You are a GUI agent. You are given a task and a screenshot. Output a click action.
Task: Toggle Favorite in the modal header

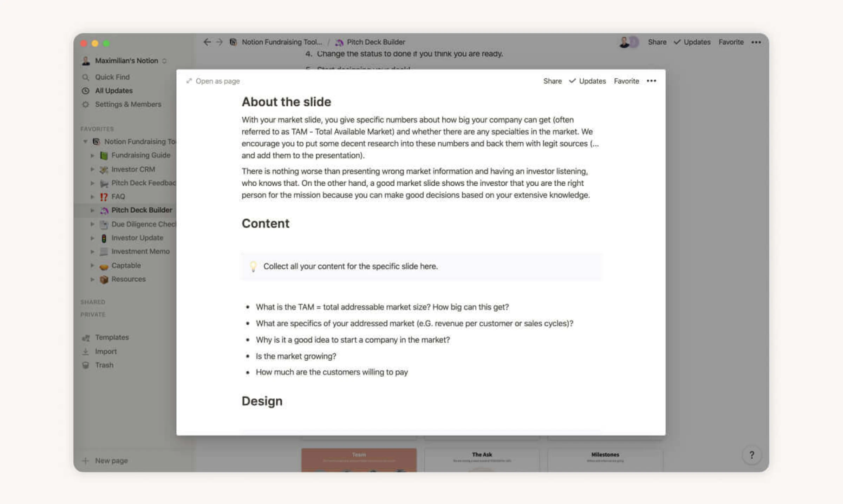point(626,81)
